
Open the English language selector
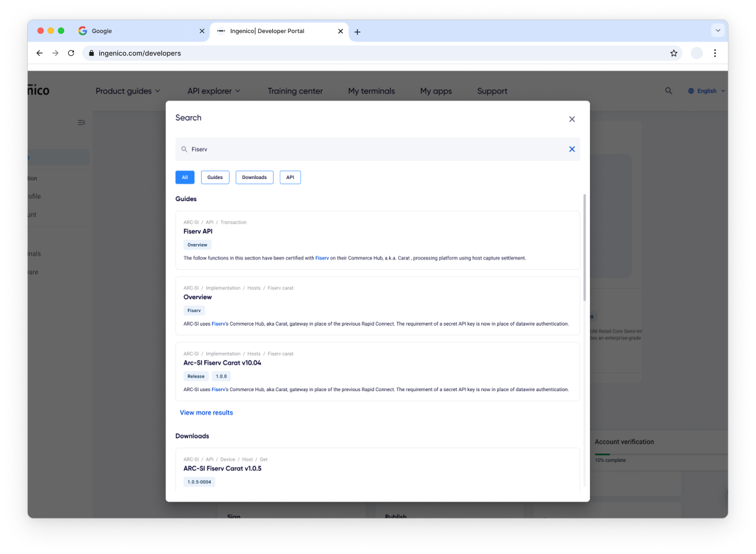pos(707,91)
